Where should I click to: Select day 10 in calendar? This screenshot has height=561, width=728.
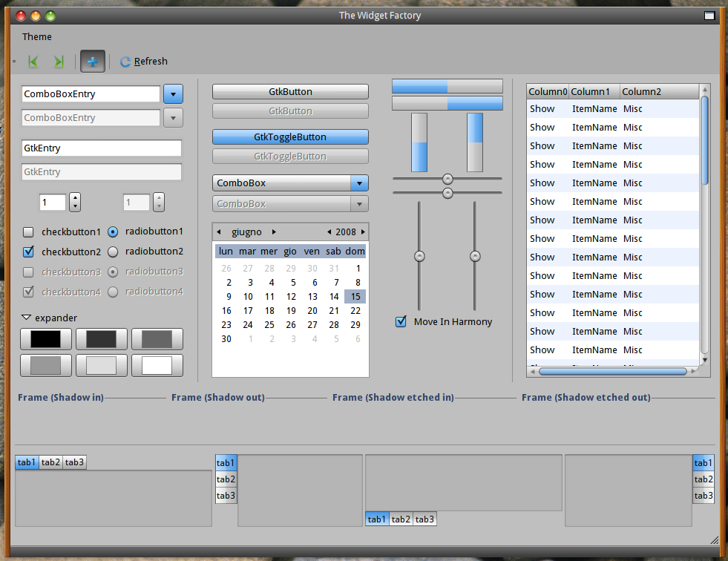tap(248, 296)
